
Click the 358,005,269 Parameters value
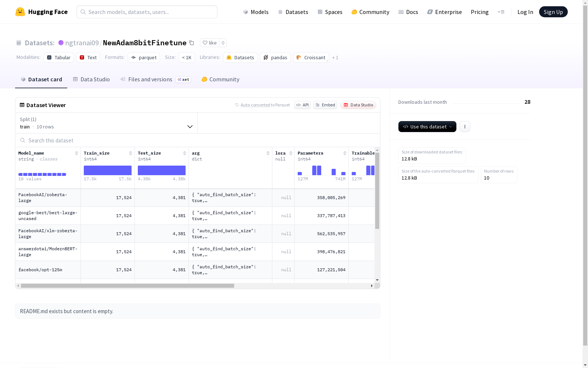point(331,198)
